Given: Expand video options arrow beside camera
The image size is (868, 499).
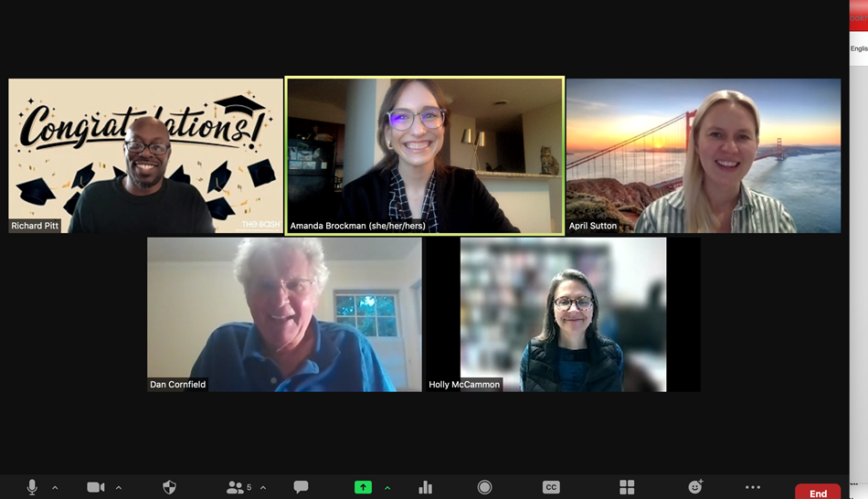Looking at the screenshot, I should (119, 488).
